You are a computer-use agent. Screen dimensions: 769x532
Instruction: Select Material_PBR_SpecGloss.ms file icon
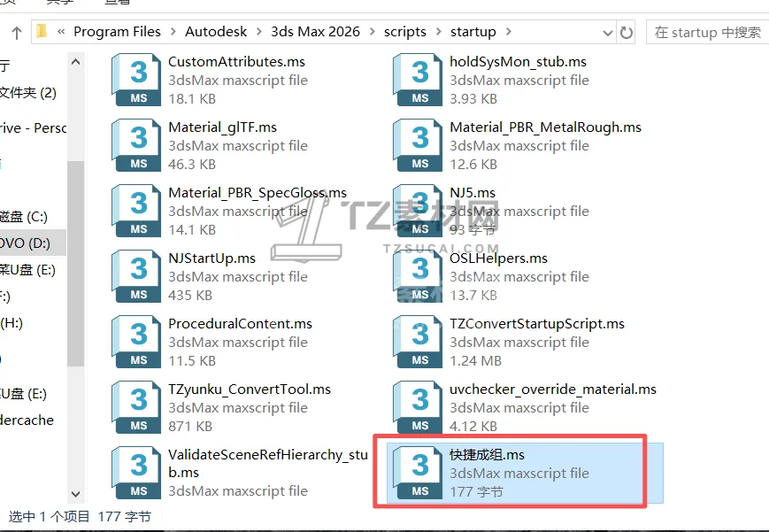click(x=137, y=211)
